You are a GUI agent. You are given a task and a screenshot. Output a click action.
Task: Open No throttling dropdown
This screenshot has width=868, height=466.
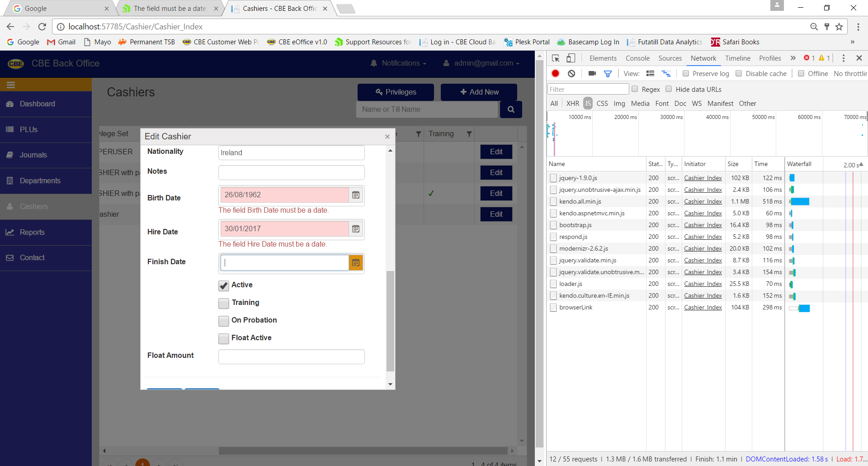point(850,73)
